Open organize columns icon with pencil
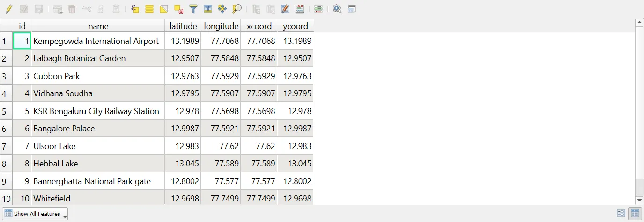Viewport: 644px width, 222px height. (x=285, y=9)
